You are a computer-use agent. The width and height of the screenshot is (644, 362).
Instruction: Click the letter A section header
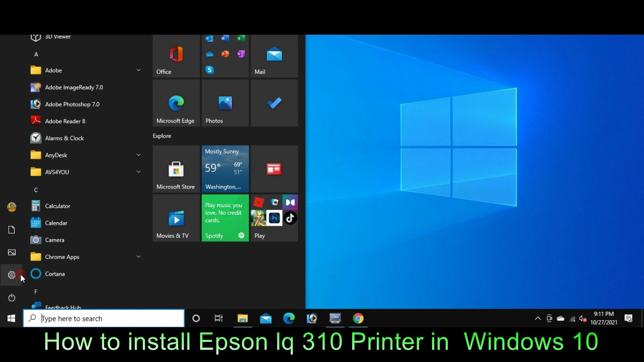[36, 54]
